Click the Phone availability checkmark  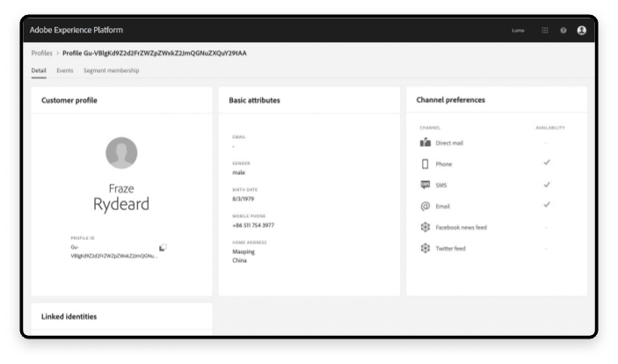click(547, 163)
